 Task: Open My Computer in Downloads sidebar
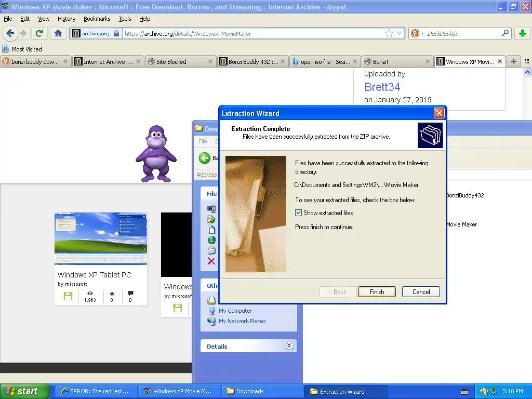click(x=235, y=311)
